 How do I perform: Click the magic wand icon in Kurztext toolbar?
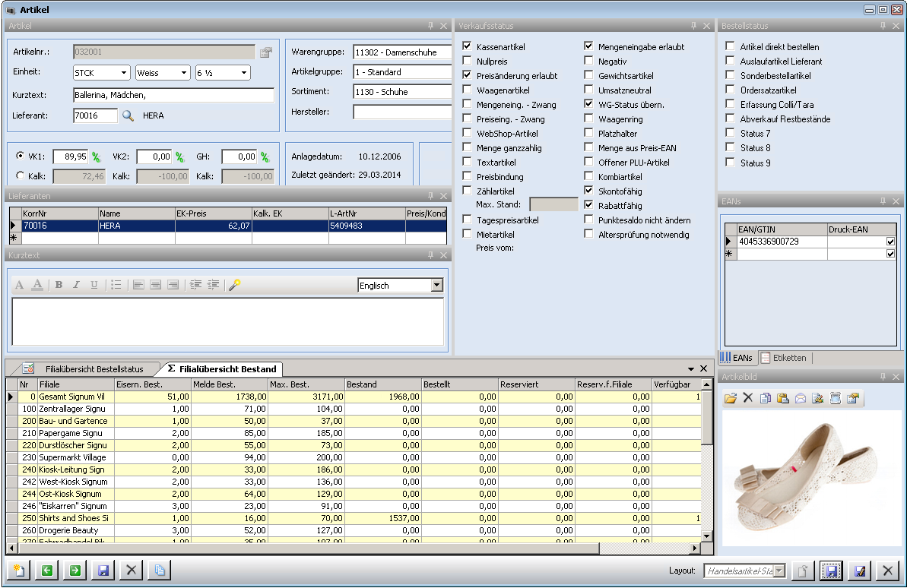[235, 285]
